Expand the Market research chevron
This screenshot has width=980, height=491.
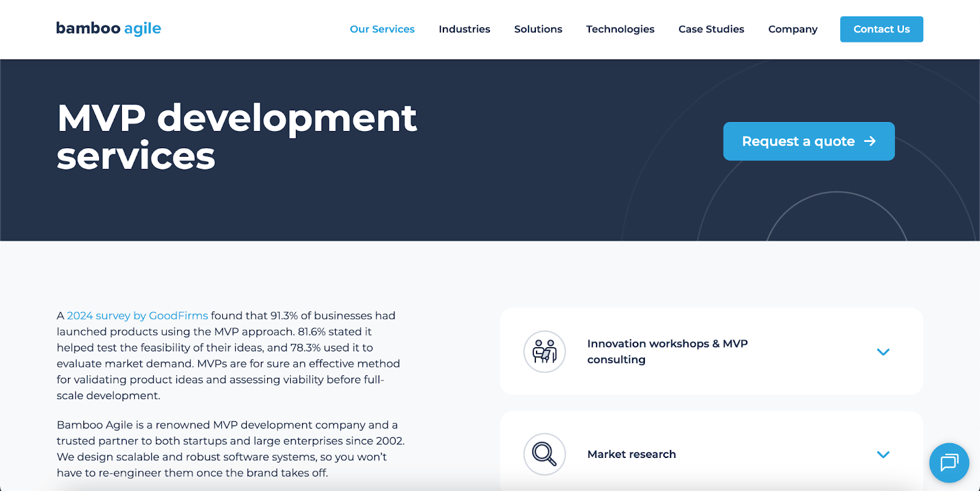pyautogui.click(x=883, y=454)
